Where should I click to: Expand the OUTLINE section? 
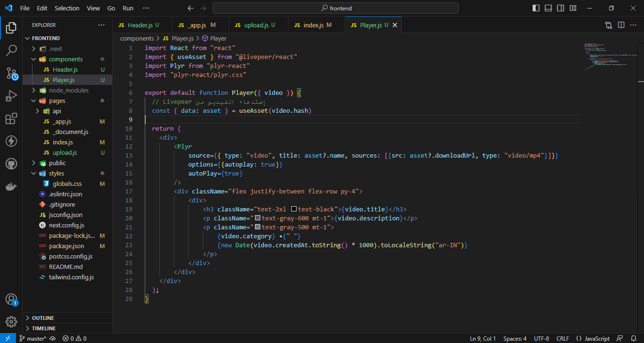tap(43, 318)
